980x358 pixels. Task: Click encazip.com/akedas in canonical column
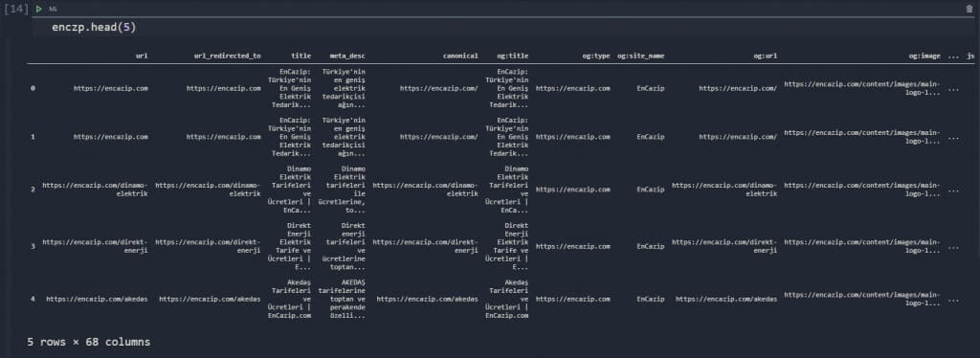click(428, 299)
